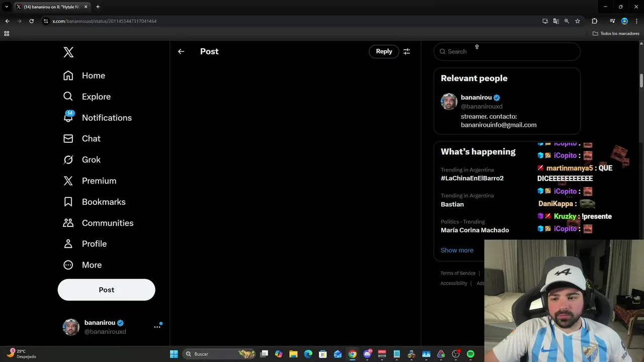
Task: Open the apps grid icon in bookmarks bar
Action: click(x=7, y=33)
